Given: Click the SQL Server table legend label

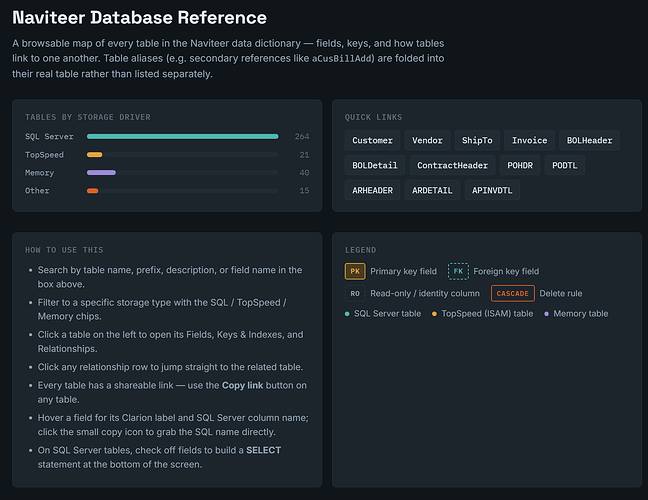Looking at the screenshot, I should (x=387, y=314).
